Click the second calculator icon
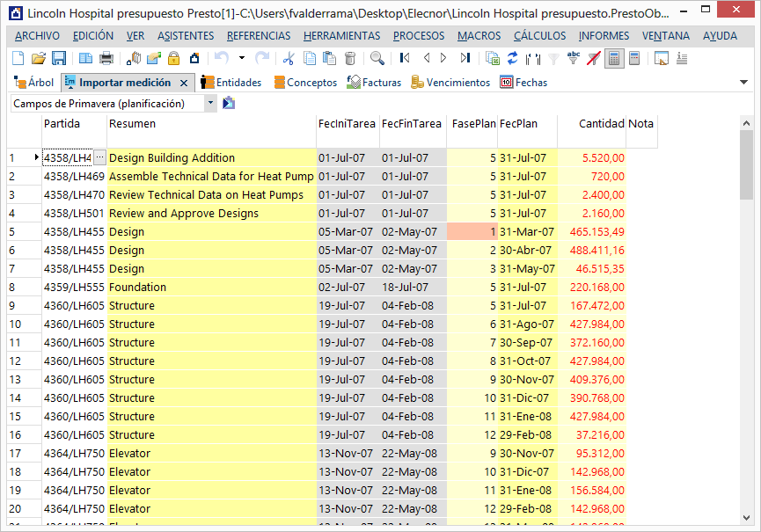The height and width of the screenshot is (532, 761). coord(634,59)
